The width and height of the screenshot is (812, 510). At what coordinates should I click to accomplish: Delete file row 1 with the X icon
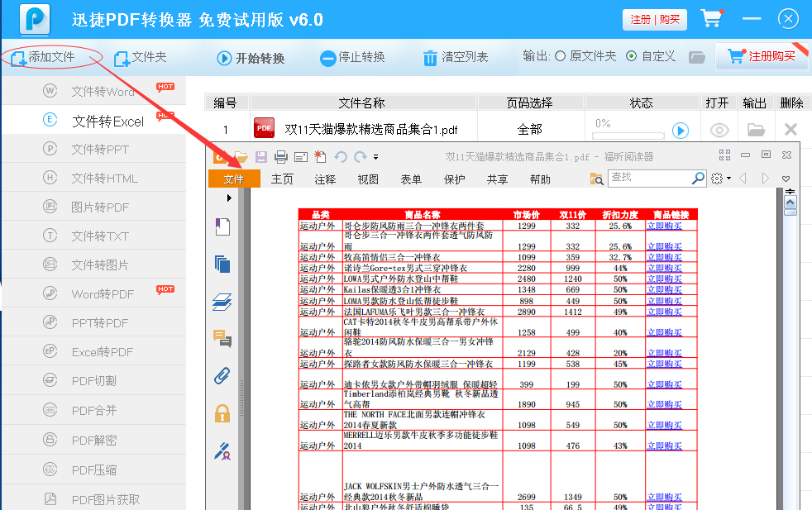coord(791,130)
